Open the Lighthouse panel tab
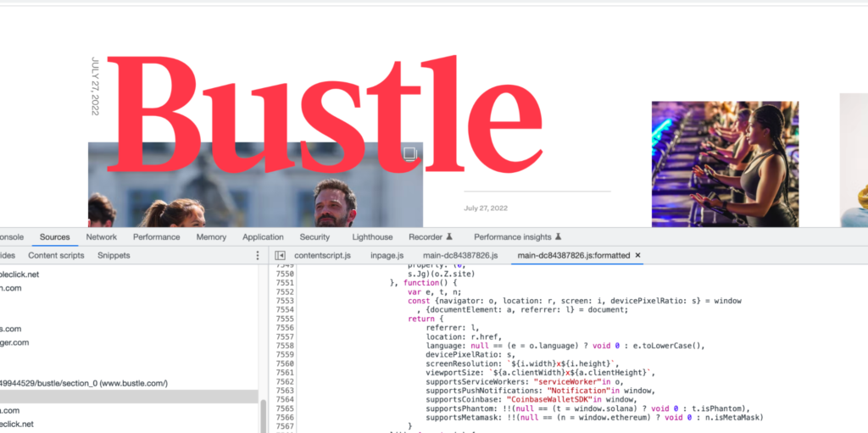The height and width of the screenshot is (433, 868). [373, 237]
